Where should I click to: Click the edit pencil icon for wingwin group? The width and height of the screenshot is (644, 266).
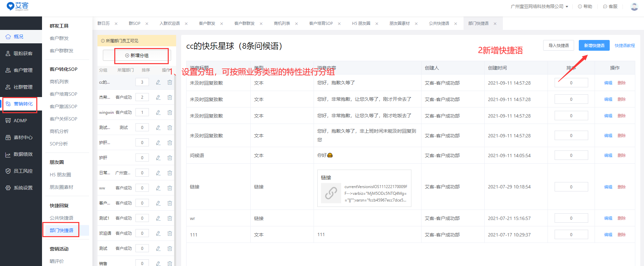(158, 113)
